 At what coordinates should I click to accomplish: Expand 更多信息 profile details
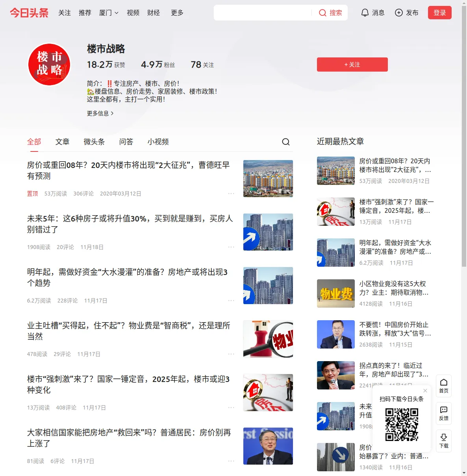pos(100,113)
